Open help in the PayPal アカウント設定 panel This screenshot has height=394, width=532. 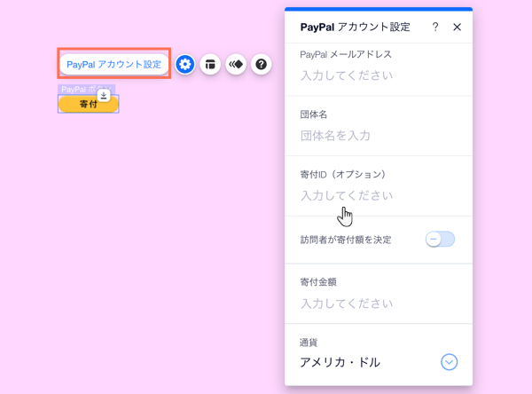(x=435, y=27)
